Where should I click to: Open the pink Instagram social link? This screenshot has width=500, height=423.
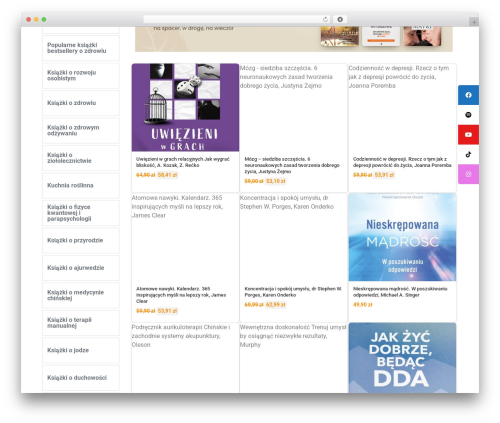click(x=468, y=174)
